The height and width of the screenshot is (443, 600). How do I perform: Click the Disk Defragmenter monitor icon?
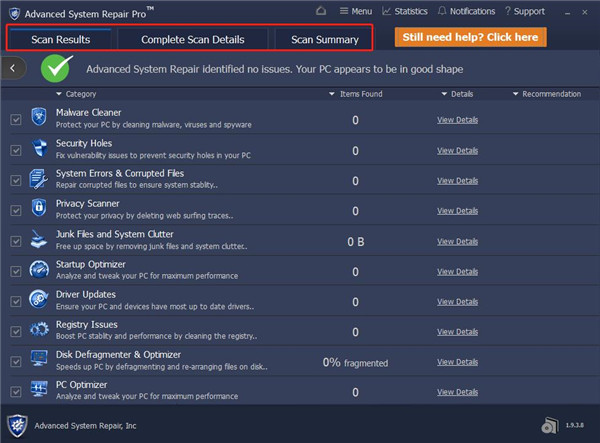coord(38,359)
